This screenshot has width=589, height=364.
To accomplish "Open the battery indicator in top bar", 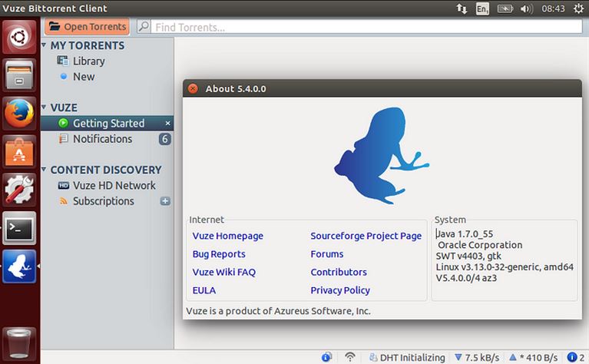I will click(x=505, y=8).
